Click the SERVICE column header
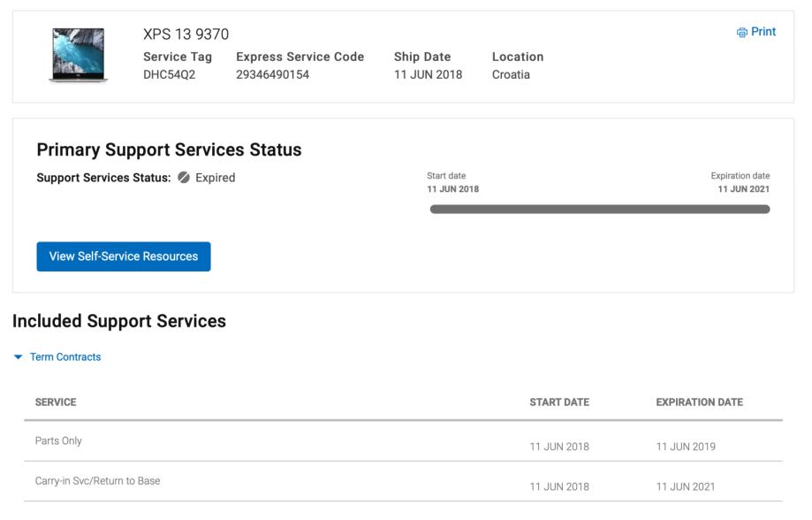This screenshot has height=520, width=812. tap(56, 402)
